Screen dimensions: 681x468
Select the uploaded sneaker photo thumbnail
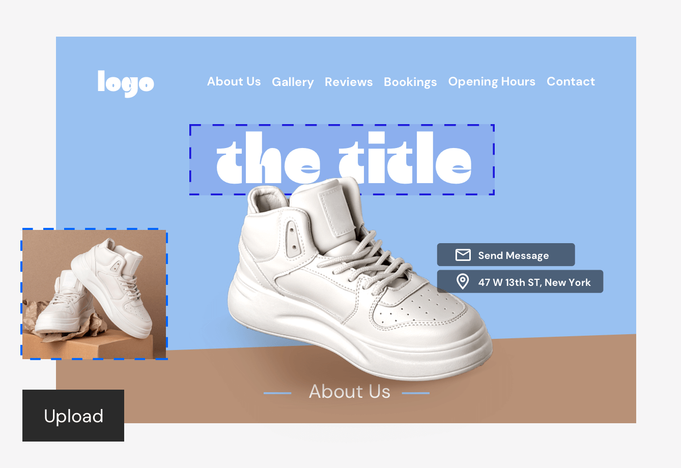pyautogui.click(x=94, y=294)
